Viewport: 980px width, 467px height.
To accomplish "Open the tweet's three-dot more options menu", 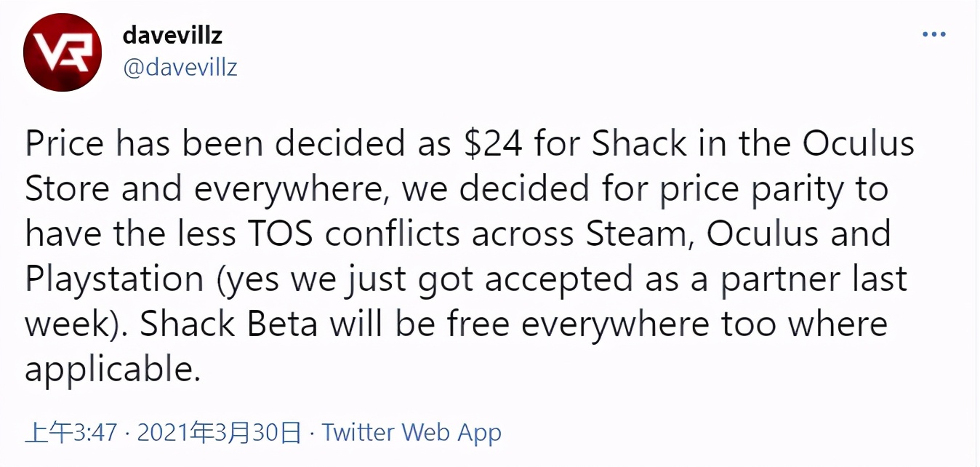I will (933, 34).
